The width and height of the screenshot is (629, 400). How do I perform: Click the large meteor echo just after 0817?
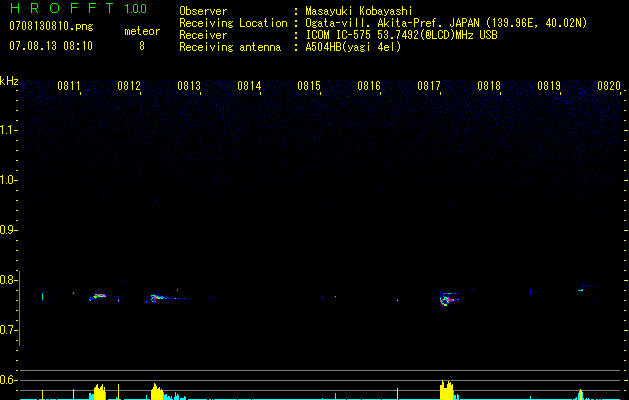pyautogui.click(x=448, y=299)
